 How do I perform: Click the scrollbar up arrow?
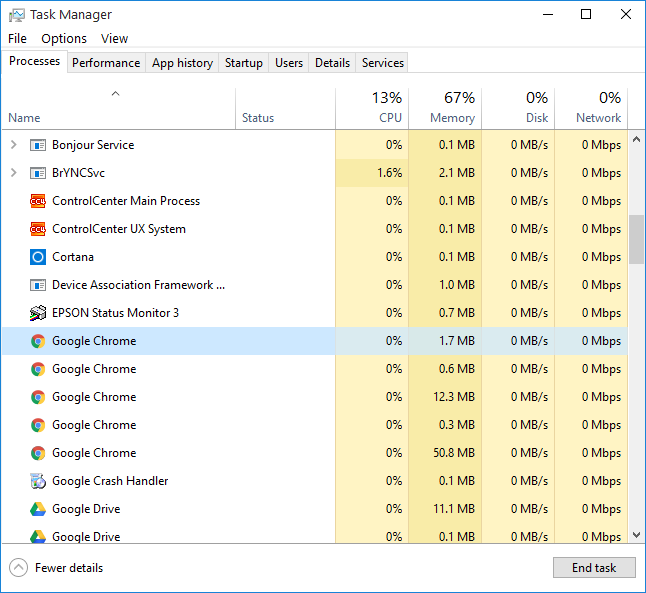(x=637, y=139)
